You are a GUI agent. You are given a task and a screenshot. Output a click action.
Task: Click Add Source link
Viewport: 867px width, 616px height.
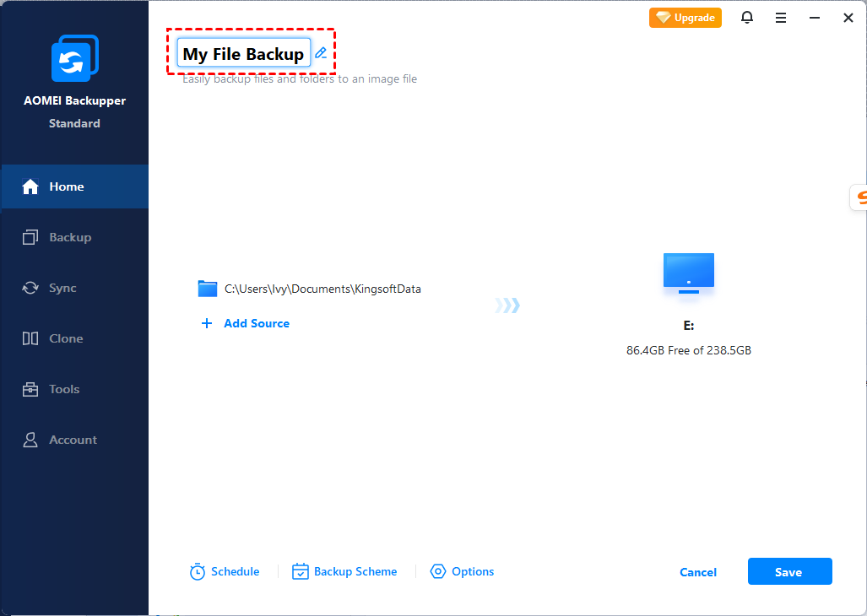point(257,324)
